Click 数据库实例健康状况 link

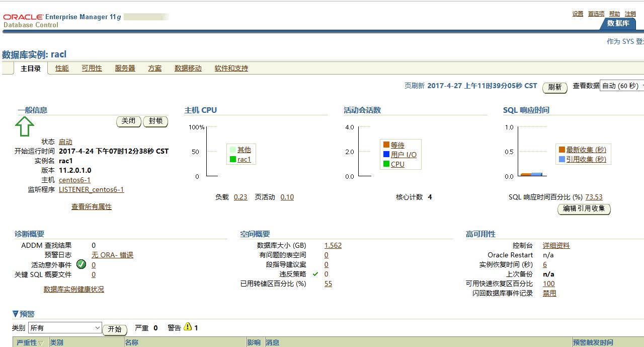pos(74,289)
